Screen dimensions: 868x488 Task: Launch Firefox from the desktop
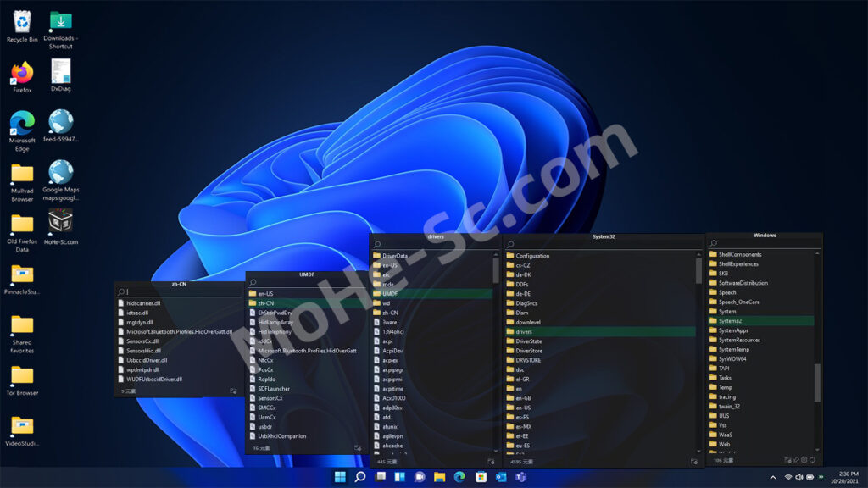coord(22,74)
